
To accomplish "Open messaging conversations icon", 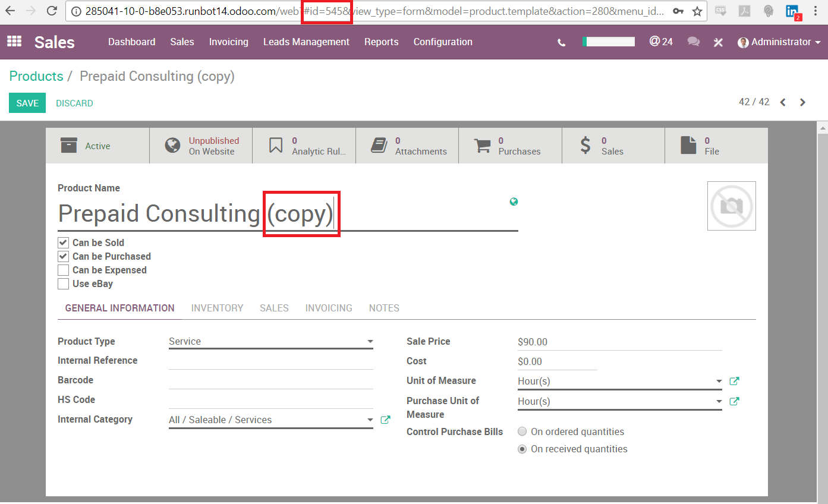I will pyautogui.click(x=693, y=42).
